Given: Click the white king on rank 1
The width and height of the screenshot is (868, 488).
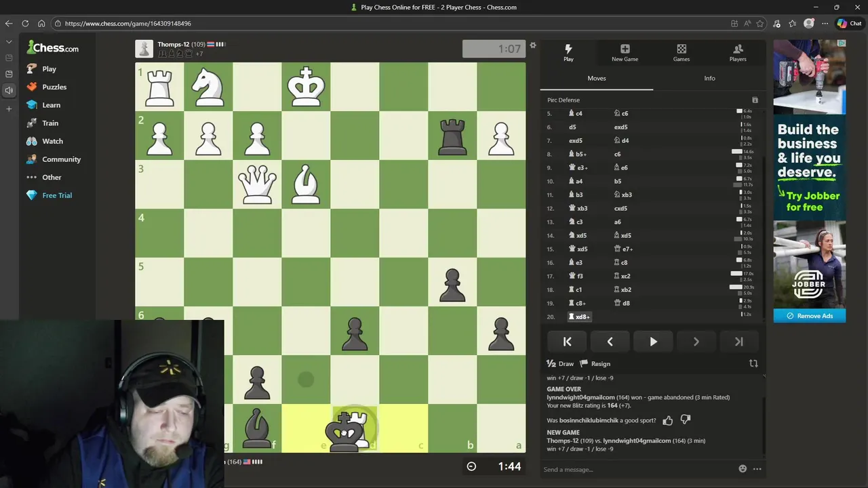Looking at the screenshot, I should [x=306, y=86].
